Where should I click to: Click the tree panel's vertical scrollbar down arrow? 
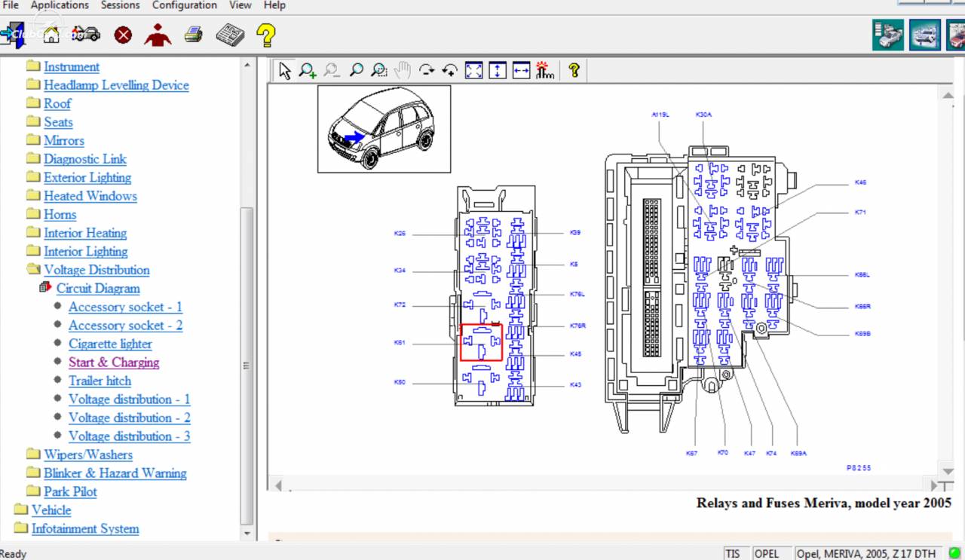247,534
